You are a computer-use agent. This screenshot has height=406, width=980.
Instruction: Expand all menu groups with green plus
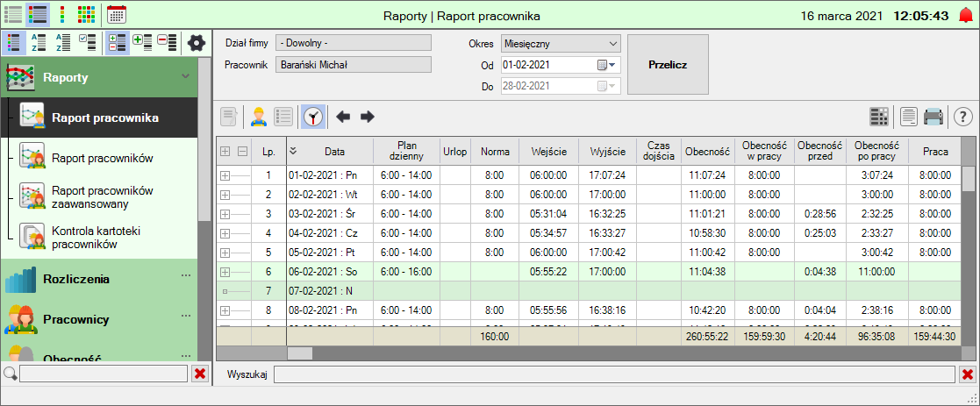coord(142,42)
